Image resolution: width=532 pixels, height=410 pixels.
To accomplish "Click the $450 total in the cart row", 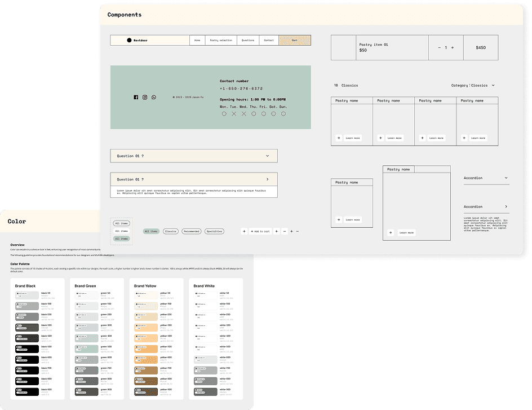I will pyautogui.click(x=481, y=47).
